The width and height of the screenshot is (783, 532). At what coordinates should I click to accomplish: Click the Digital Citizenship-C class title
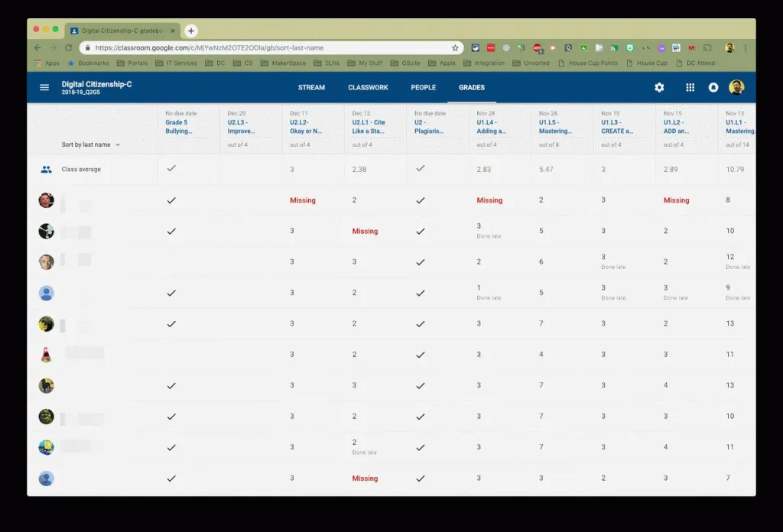pos(96,84)
